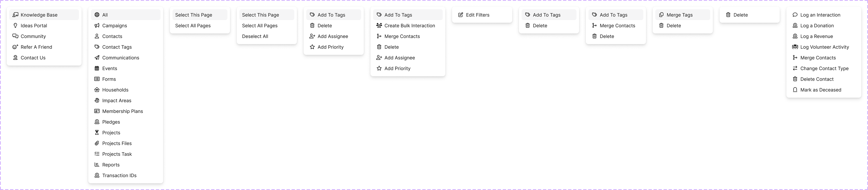Click the paper plane Communications icon
This screenshot has height=190, width=868.
point(97,58)
